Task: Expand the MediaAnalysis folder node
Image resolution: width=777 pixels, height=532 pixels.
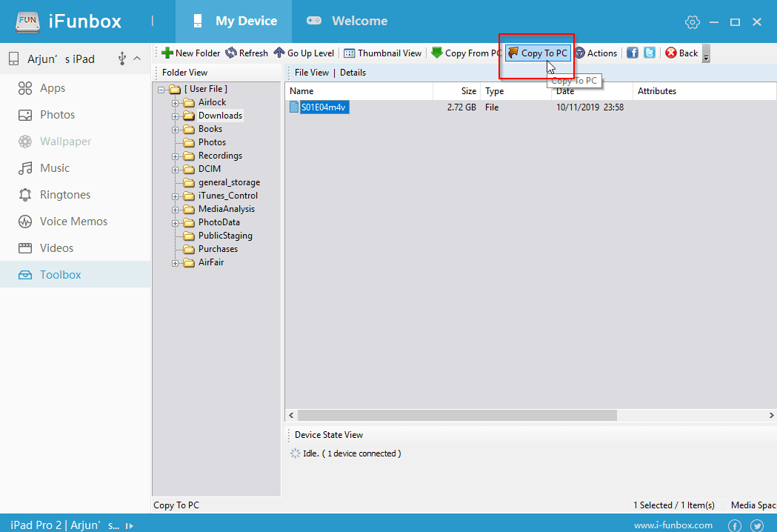Action: [175, 210]
